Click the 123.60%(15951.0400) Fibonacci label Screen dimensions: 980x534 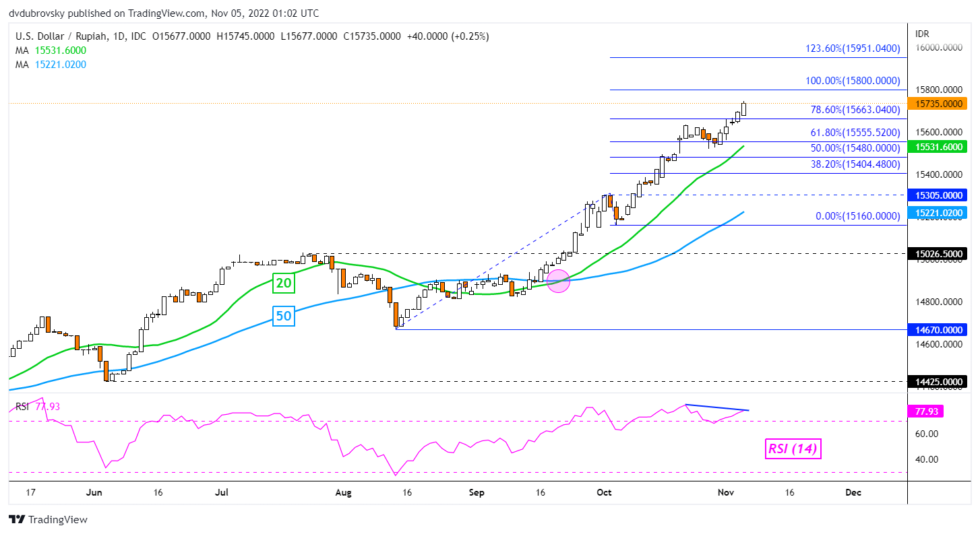[853, 48]
